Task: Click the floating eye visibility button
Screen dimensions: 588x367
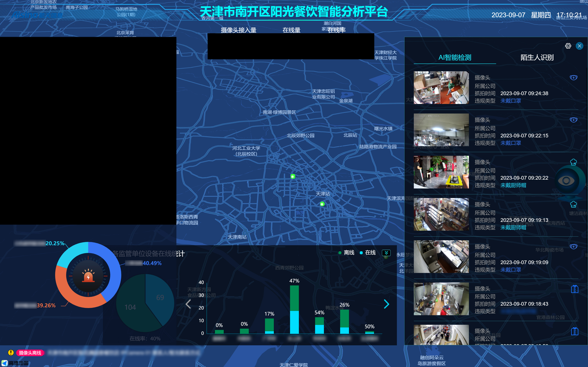Action: (x=566, y=181)
